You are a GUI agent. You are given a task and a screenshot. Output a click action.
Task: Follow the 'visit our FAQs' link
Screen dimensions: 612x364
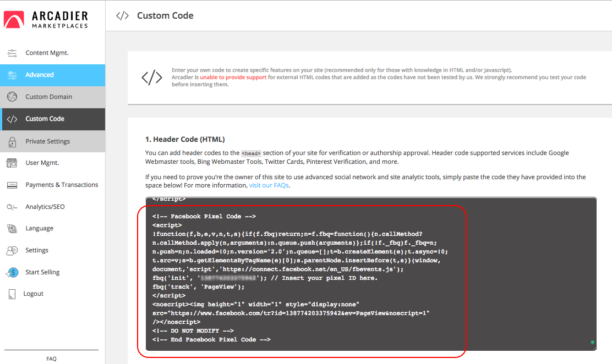pyautogui.click(x=269, y=185)
